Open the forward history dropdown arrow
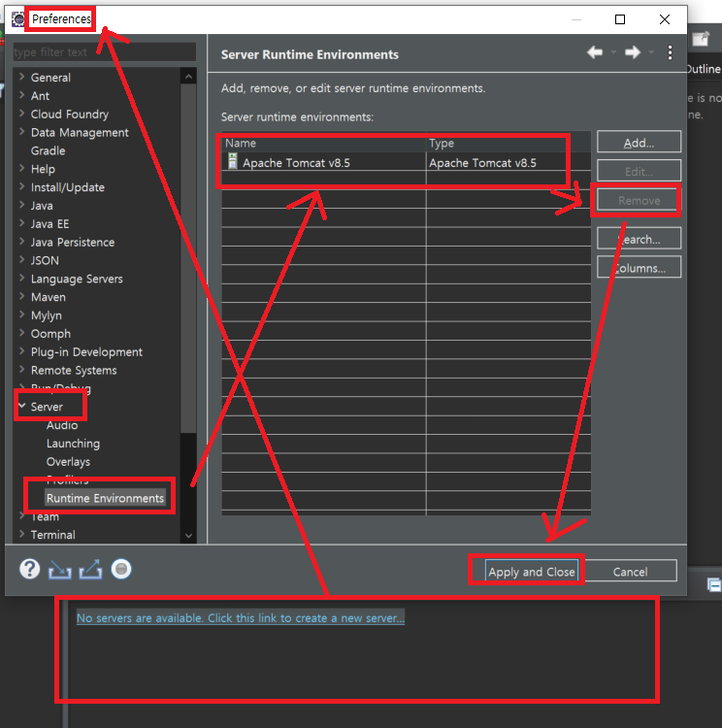 coord(651,52)
